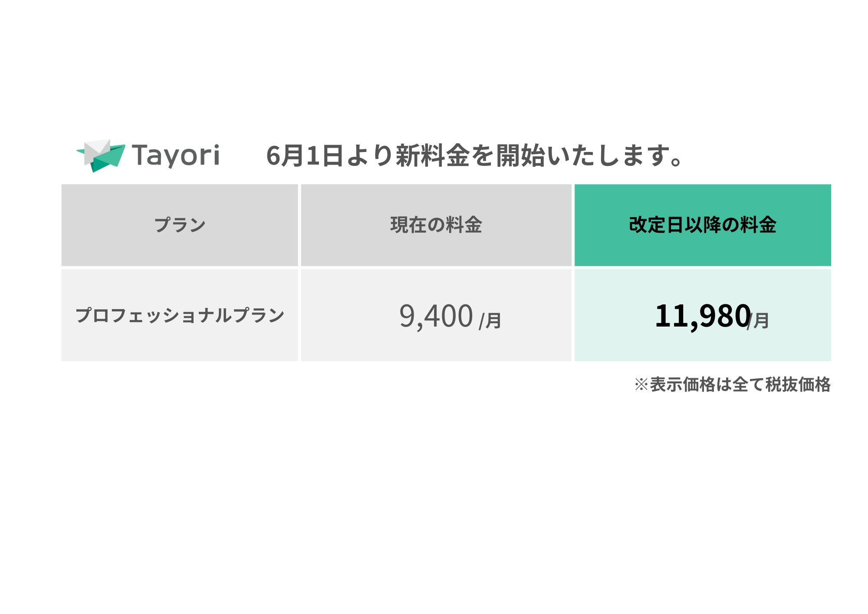This screenshot has width=868, height=614.
Task: Click the 。 period ending the headline
Action: click(676, 162)
